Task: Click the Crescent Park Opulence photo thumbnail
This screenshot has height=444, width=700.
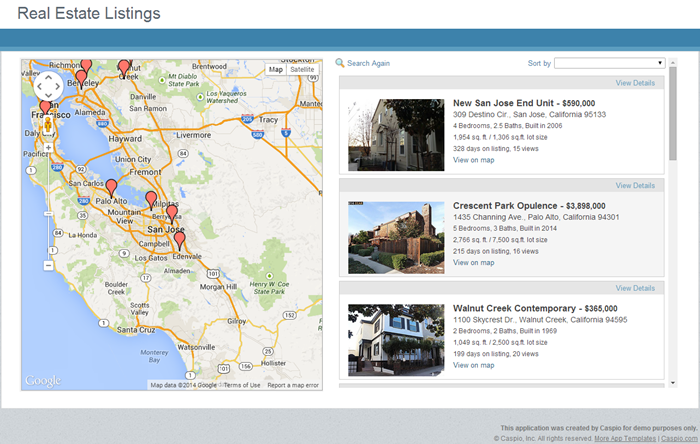Action: [x=396, y=237]
